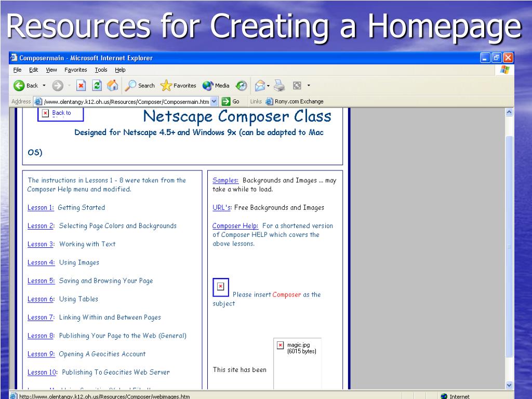Open the Edit menu
This screenshot has height=399, width=532.
[x=33, y=70]
